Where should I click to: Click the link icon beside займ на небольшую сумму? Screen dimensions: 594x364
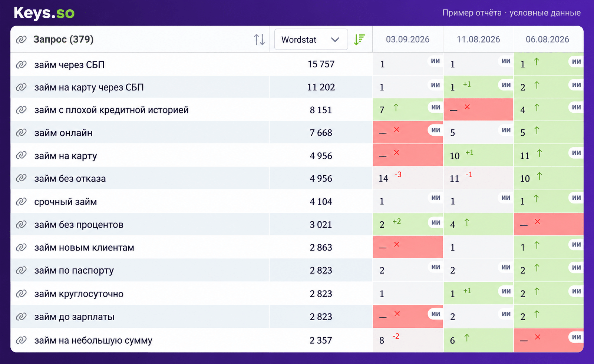[21, 340]
